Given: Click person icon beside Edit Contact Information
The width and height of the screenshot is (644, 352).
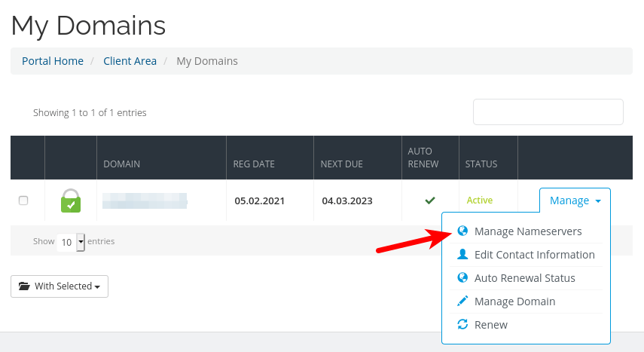Looking at the screenshot, I should [462, 255].
